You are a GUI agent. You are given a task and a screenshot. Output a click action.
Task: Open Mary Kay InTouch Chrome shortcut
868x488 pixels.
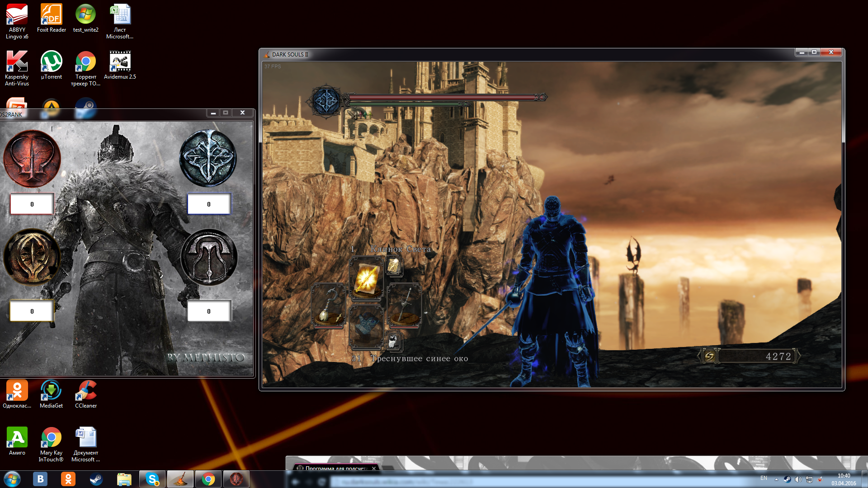pyautogui.click(x=51, y=444)
